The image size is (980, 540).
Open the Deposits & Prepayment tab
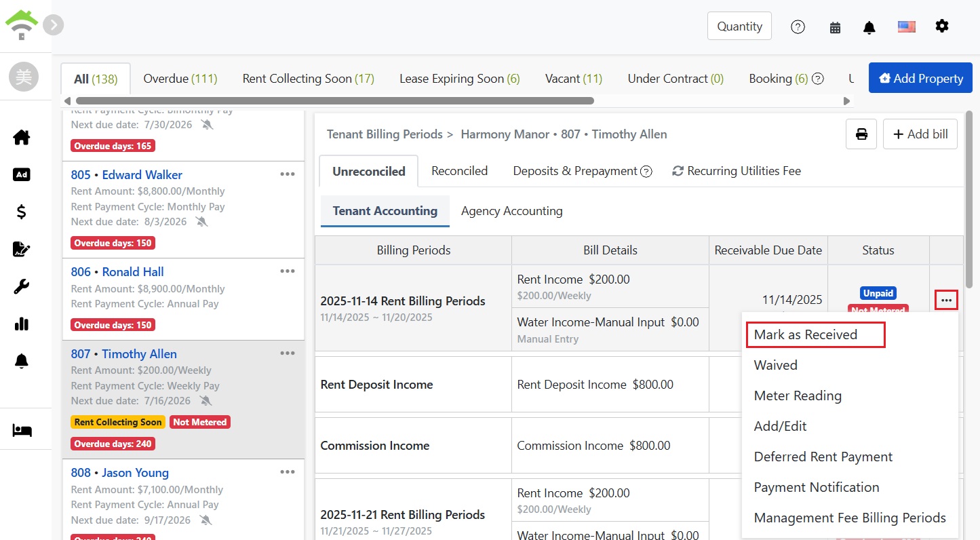[x=575, y=171]
